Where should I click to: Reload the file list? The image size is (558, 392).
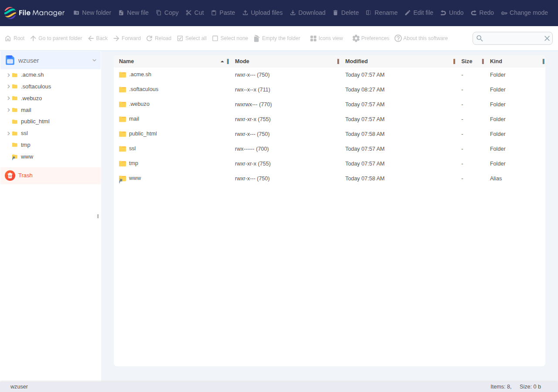coord(159,38)
